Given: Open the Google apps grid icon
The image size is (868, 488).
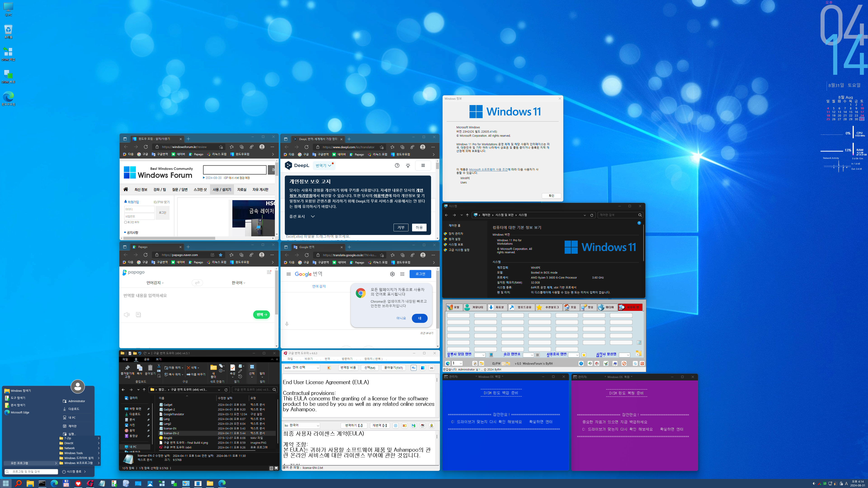Looking at the screenshot, I should pos(402,274).
